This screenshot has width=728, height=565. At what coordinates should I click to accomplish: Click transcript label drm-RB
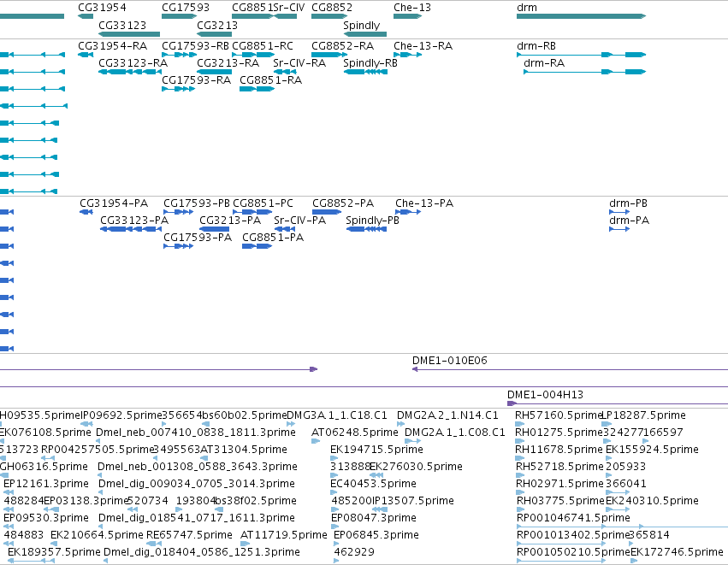pos(536,46)
